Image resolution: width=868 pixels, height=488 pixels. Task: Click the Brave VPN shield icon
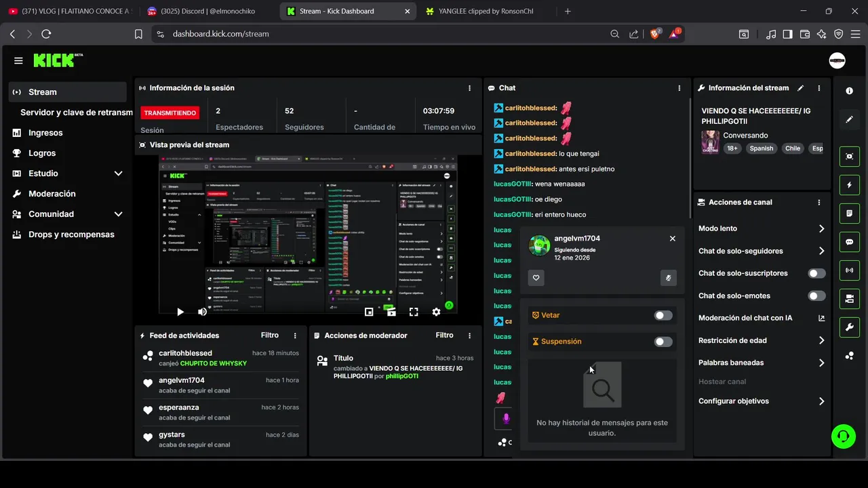pos(839,34)
